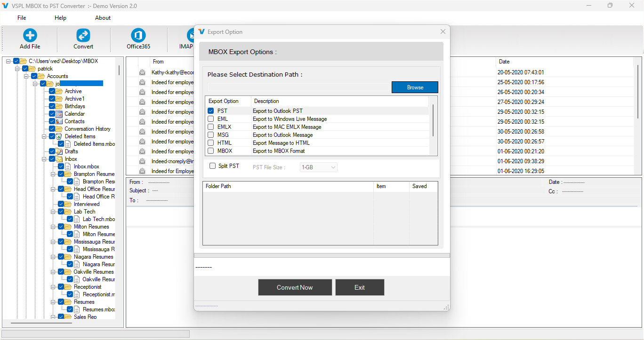Open the About menu
This screenshot has height=340, width=644.
103,18
